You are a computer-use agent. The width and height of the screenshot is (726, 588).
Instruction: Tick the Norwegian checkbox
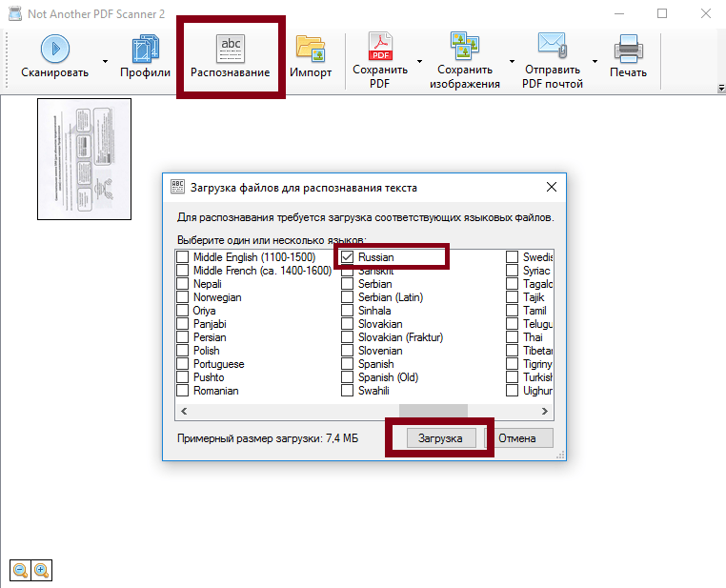[x=182, y=297]
